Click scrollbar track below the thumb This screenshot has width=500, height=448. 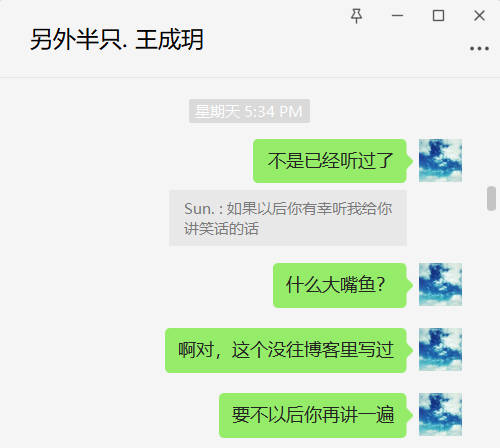point(491,328)
